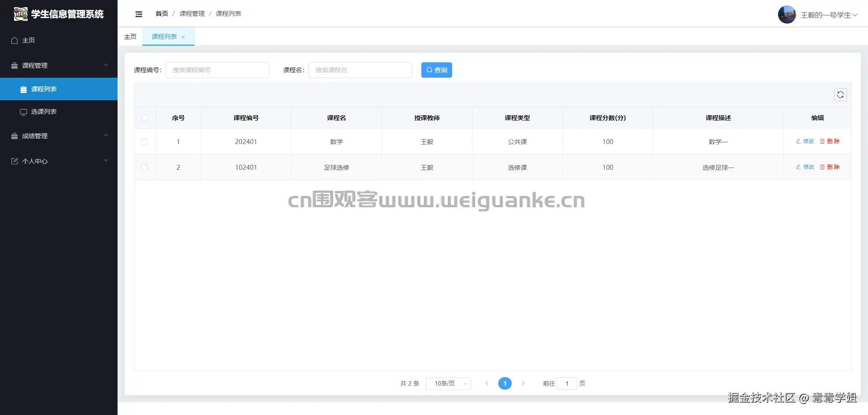
Task: Go to next page arrow
Action: point(523,383)
